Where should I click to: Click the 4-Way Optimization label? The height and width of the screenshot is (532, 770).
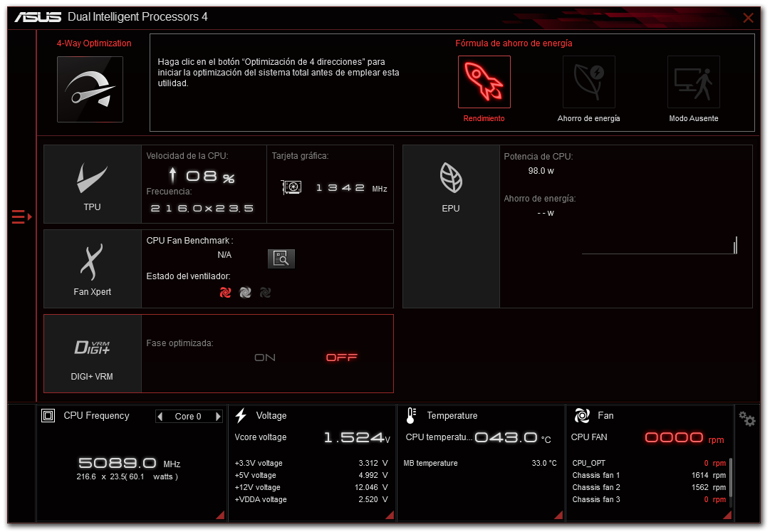(94, 43)
